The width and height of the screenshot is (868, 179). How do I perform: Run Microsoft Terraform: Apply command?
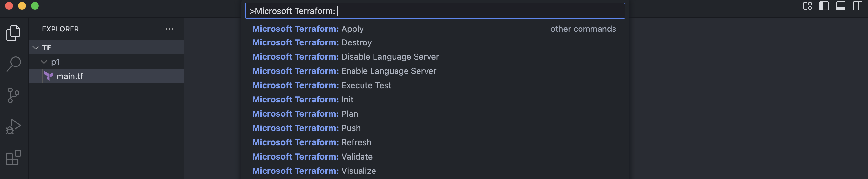point(352,29)
